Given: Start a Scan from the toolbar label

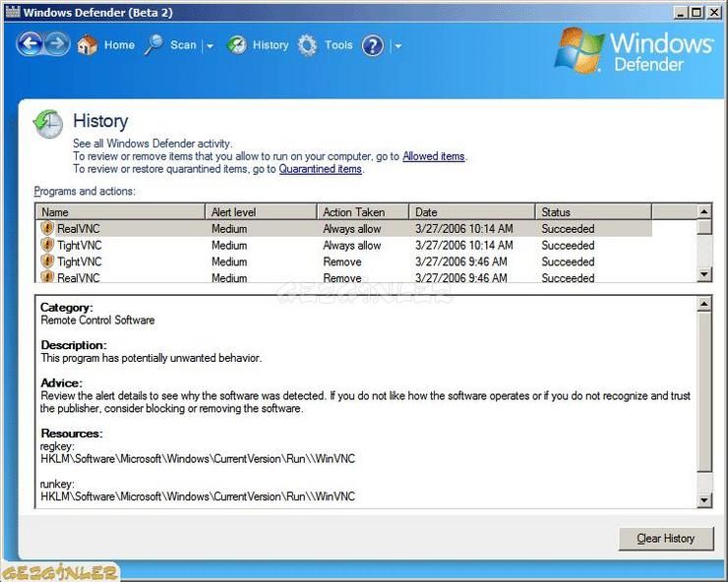Looking at the screenshot, I should click(183, 45).
